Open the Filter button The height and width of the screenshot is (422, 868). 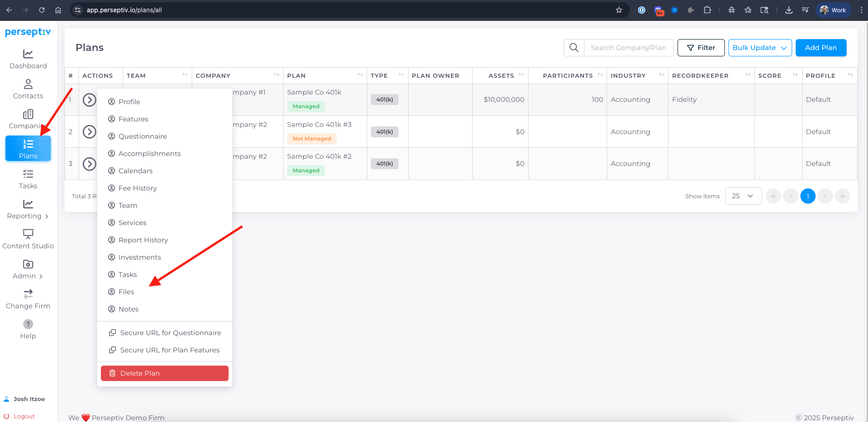pyautogui.click(x=701, y=48)
